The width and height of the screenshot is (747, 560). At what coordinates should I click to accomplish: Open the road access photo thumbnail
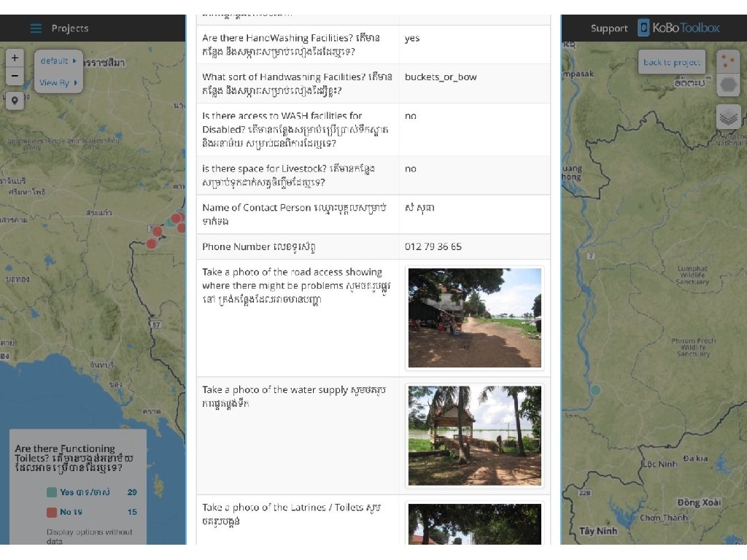click(474, 318)
